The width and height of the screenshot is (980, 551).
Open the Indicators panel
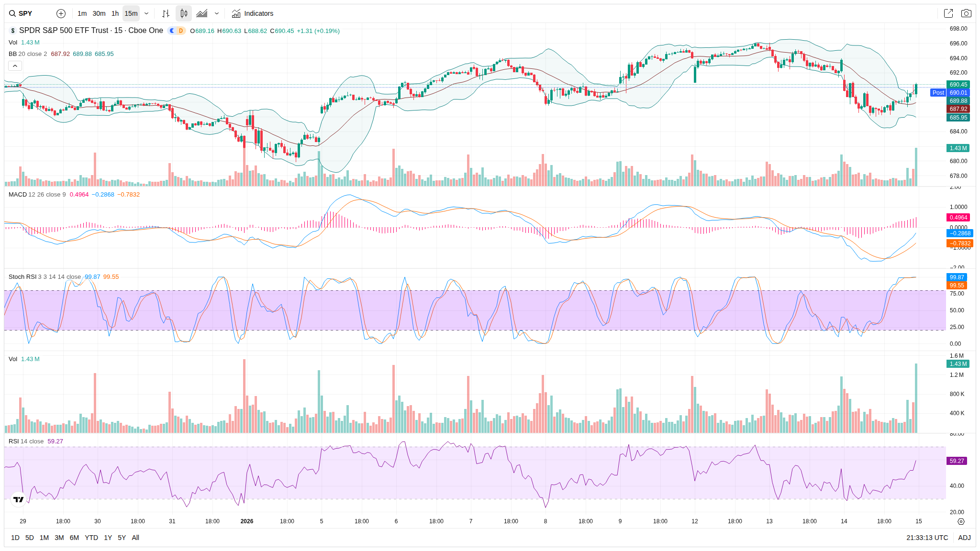252,13
